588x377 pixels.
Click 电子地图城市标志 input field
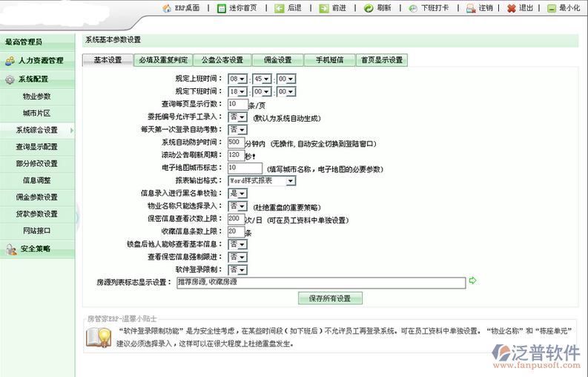(x=245, y=168)
